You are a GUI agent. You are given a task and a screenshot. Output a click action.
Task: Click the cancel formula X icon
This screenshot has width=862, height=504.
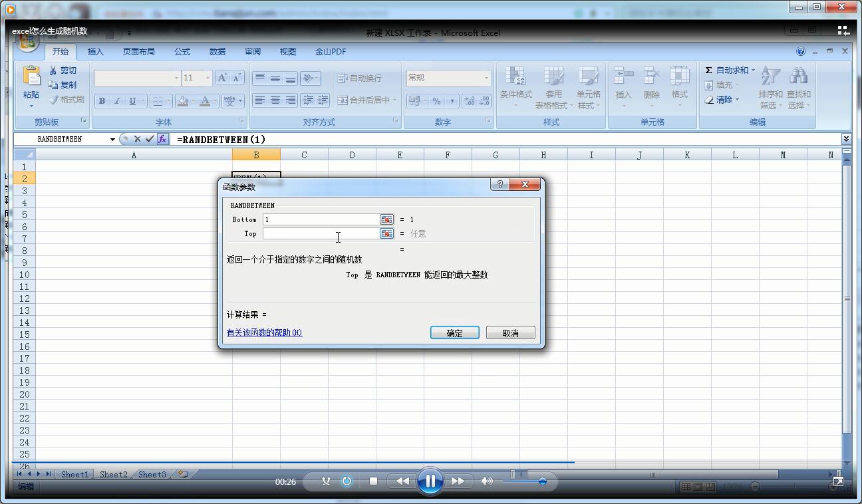[x=137, y=139]
